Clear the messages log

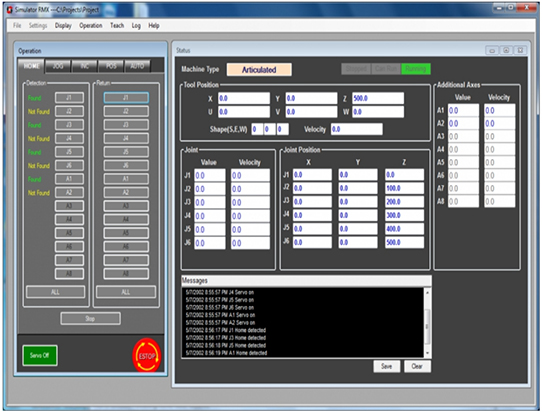click(417, 366)
